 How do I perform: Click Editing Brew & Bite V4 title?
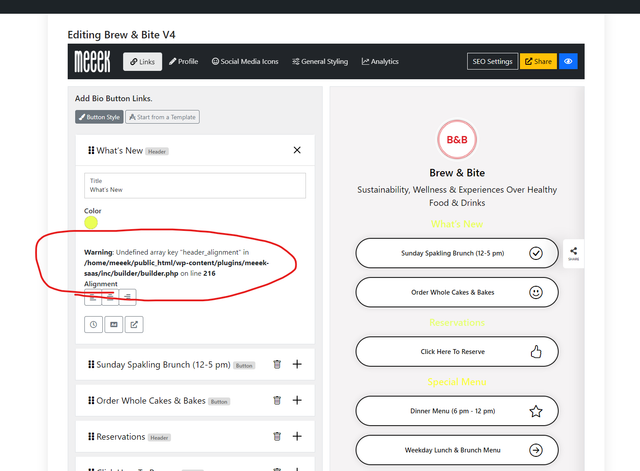pyautogui.click(x=121, y=35)
